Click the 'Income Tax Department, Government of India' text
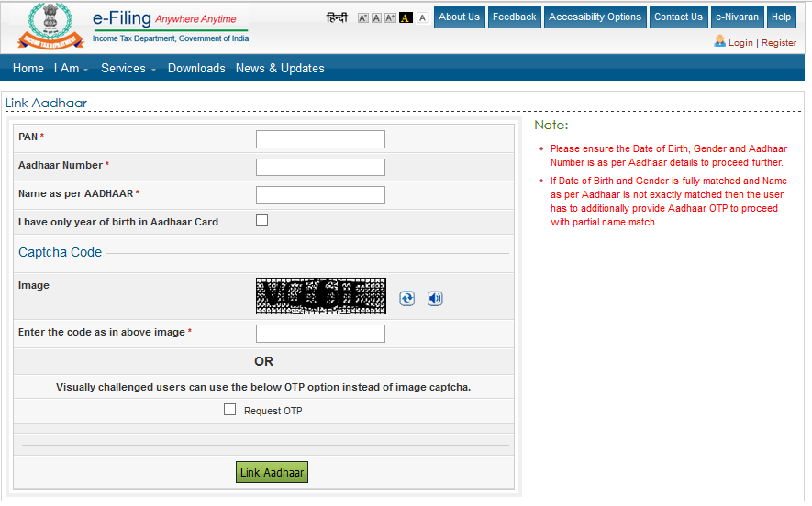The image size is (812, 506). pyautogui.click(x=171, y=38)
